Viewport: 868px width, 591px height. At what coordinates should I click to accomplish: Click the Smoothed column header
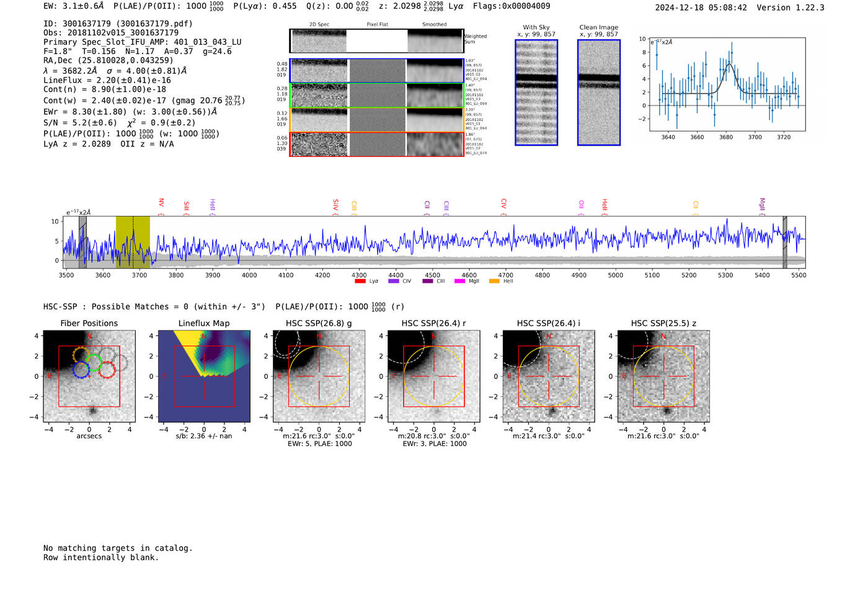coord(435,25)
